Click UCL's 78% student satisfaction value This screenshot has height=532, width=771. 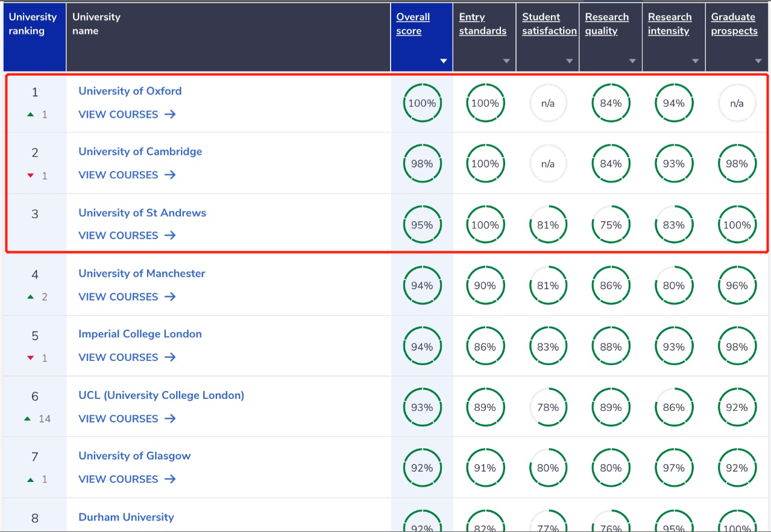548,407
